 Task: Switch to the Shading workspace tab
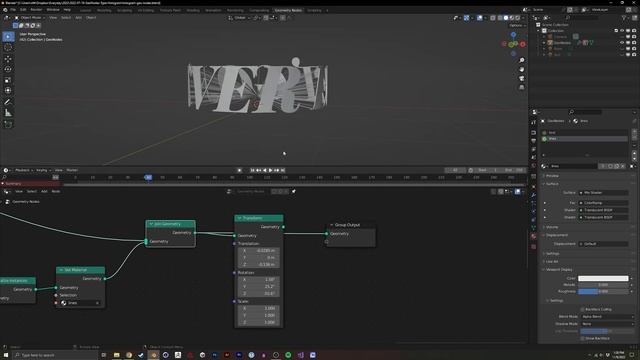click(193, 10)
